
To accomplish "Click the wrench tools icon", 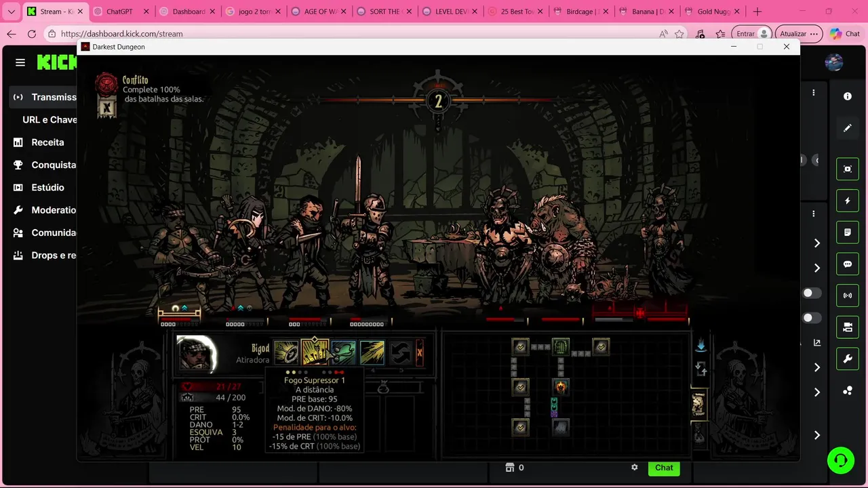I will tap(848, 359).
